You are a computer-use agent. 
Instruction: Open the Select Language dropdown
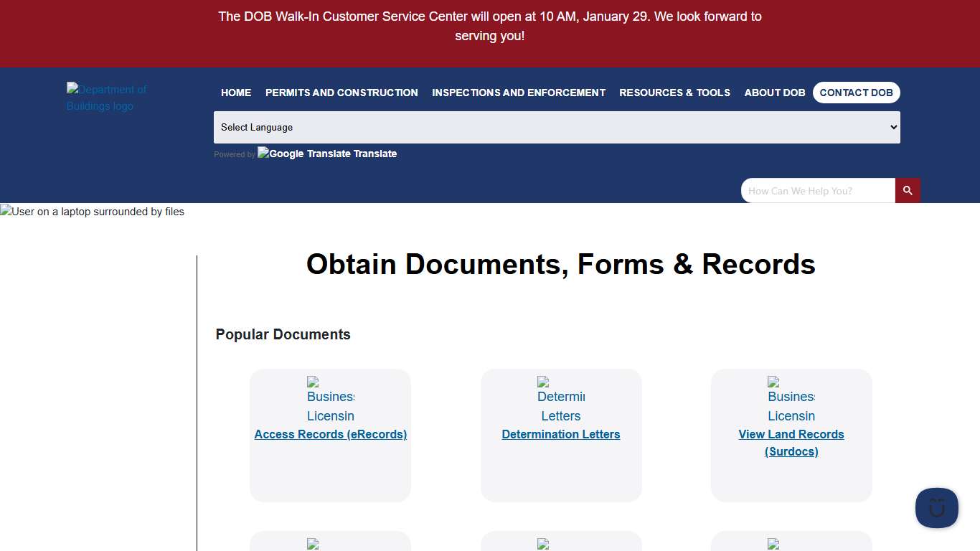point(557,127)
